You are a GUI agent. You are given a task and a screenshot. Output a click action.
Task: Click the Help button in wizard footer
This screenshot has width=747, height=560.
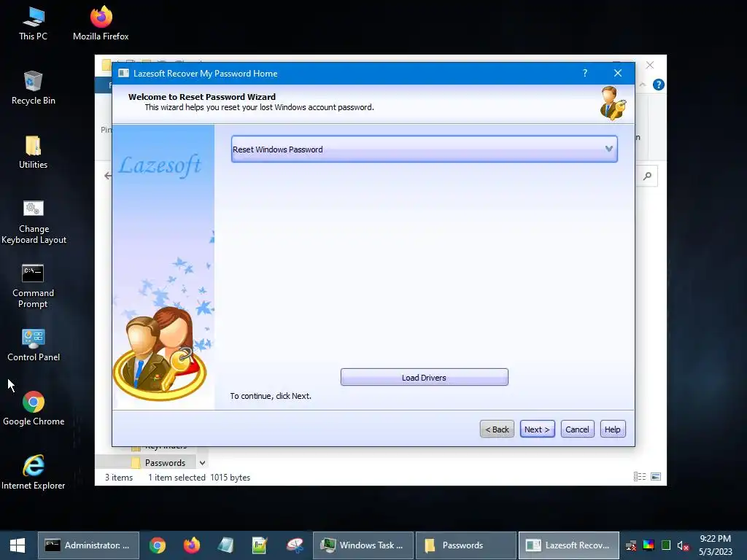coord(613,429)
